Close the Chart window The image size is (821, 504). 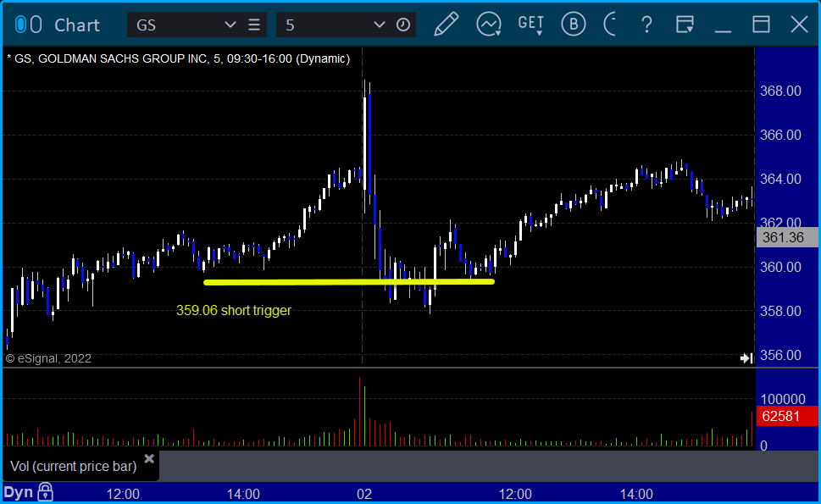[799, 24]
